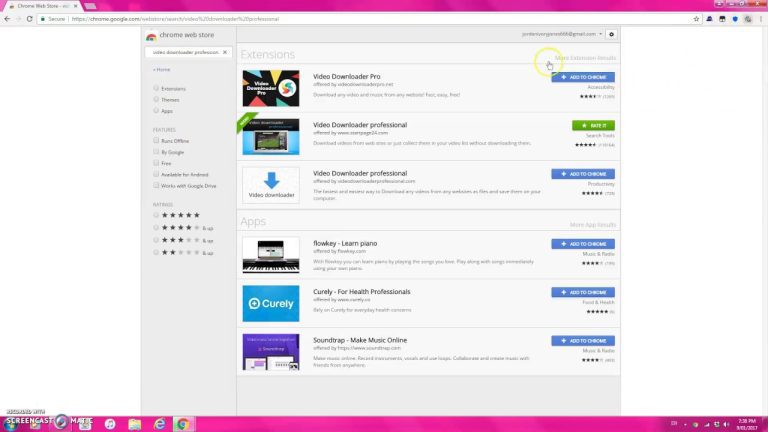Viewport: 768px width, 432px height.
Task: Click the hat-shaped extension icon in toolbar
Action: coord(709,19)
